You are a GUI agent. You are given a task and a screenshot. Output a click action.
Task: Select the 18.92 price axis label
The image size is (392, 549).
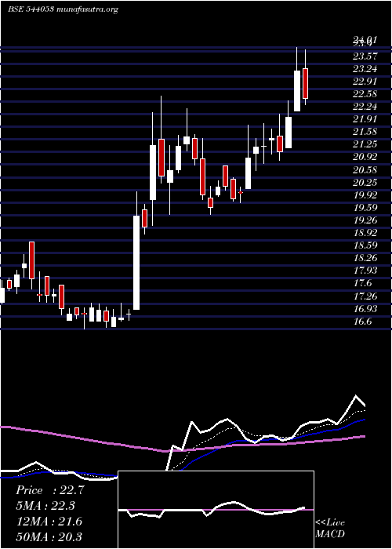tap(365, 233)
